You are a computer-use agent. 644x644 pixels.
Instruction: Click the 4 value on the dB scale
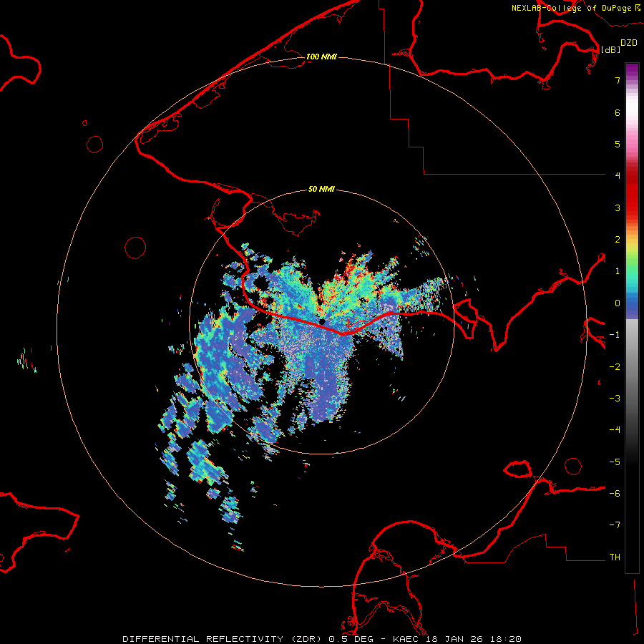[618, 176]
